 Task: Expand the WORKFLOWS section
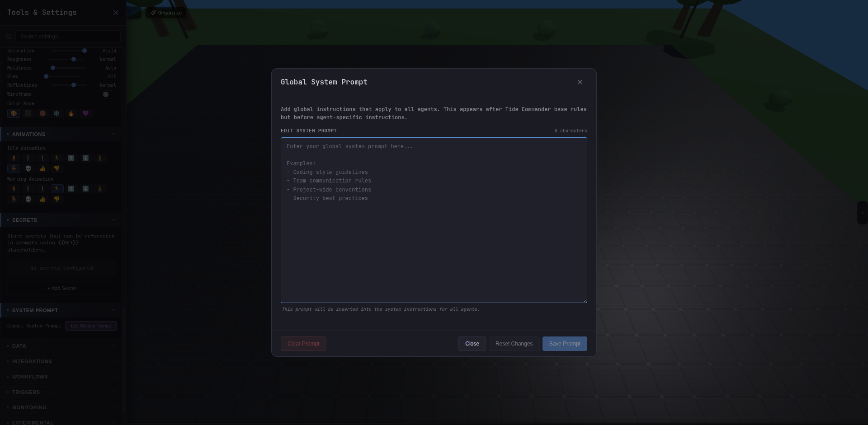tap(61, 377)
